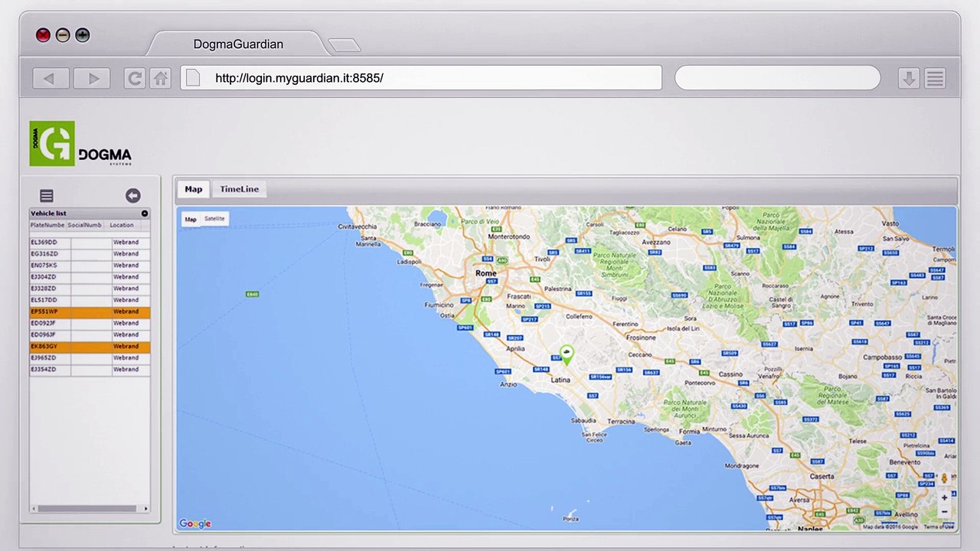Zoom in with the map plus button
Image resolution: width=980 pixels, height=551 pixels.
[x=944, y=497]
